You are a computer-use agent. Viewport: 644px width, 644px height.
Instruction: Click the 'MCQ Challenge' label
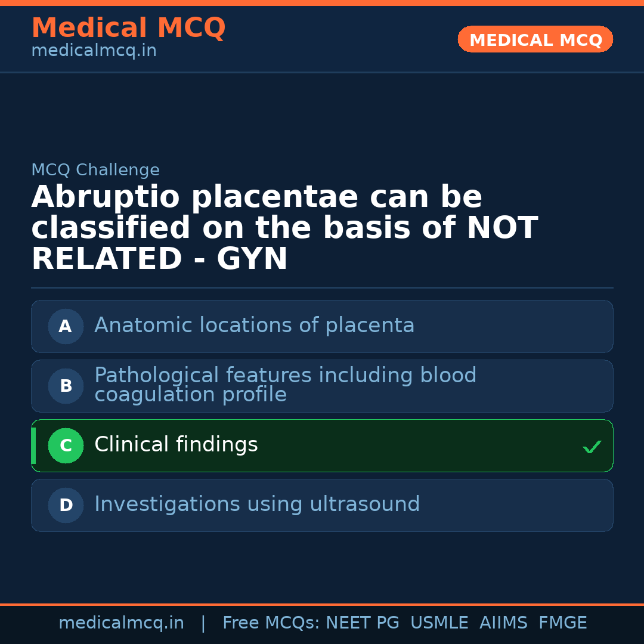(95, 171)
